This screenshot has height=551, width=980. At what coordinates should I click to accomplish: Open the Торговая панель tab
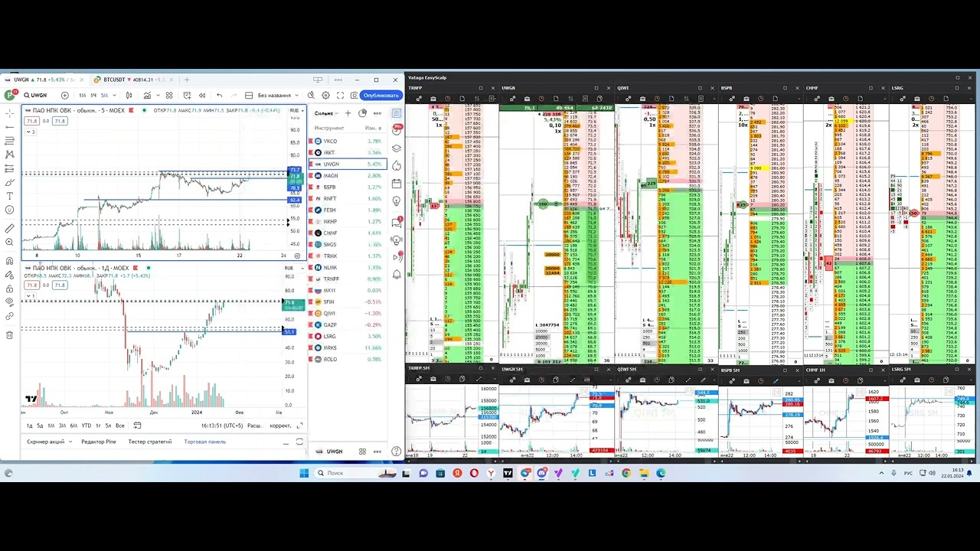[204, 442]
